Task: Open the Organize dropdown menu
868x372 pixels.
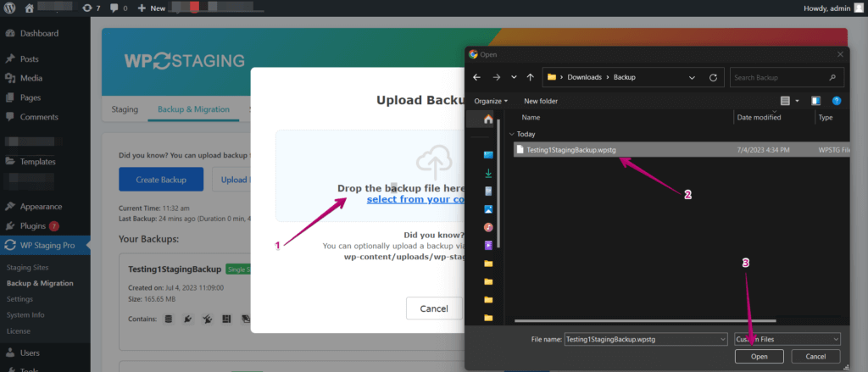Action: [x=491, y=101]
